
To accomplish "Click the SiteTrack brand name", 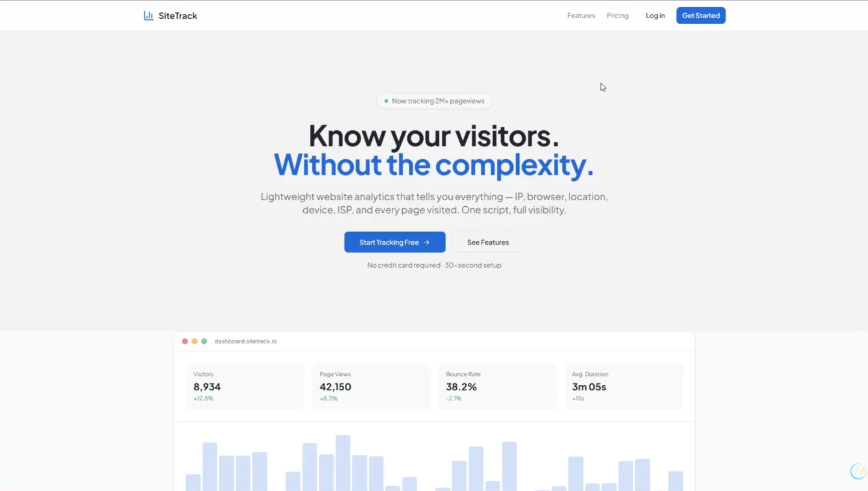I will (178, 16).
